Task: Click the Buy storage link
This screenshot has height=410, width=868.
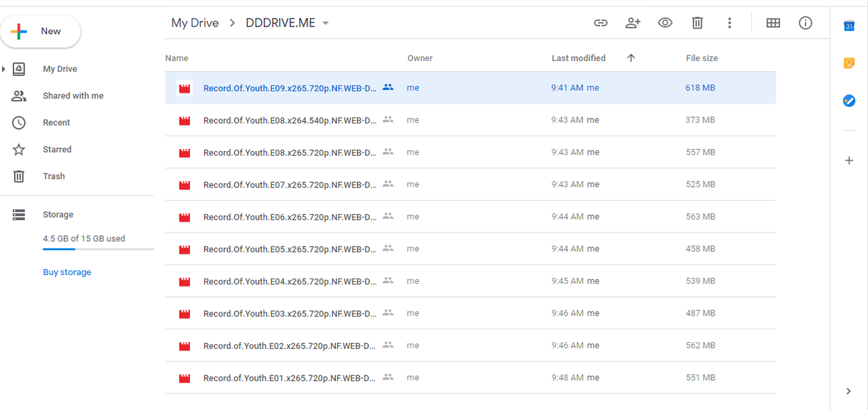Action: (67, 272)
